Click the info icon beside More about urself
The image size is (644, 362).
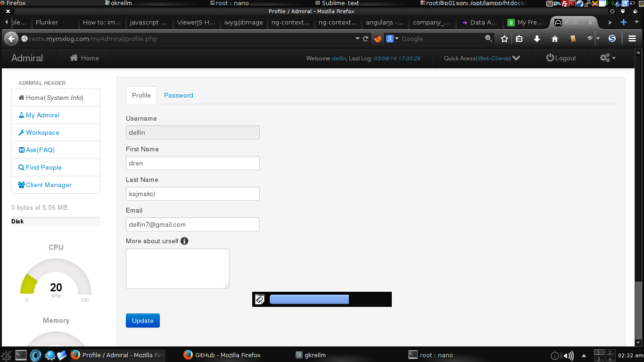coord(184,241)
